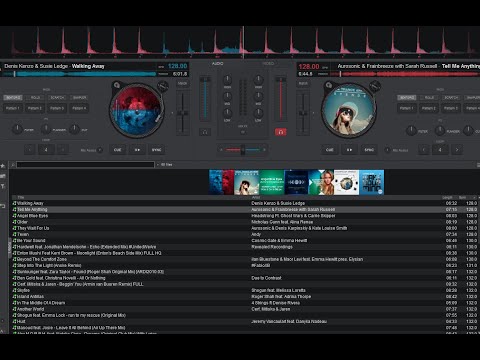Halve loop length on Walking Away deck
480x360 pixels.
click(x=30, y=150)
